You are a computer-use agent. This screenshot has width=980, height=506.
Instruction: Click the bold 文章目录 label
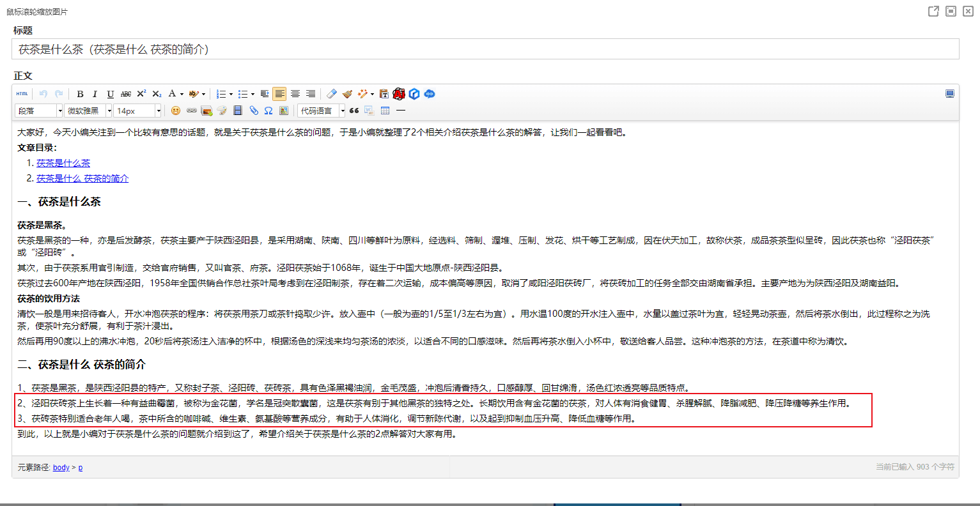coord(37,148)
